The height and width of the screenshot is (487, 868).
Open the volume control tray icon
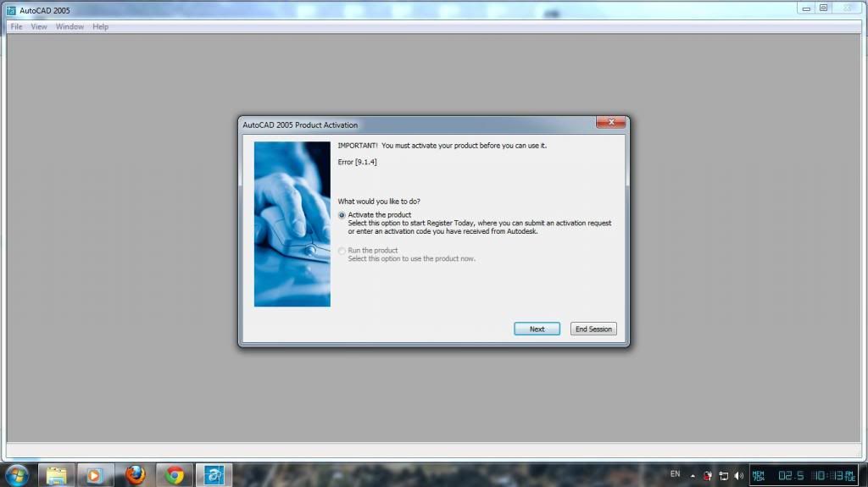click(739, 475)
